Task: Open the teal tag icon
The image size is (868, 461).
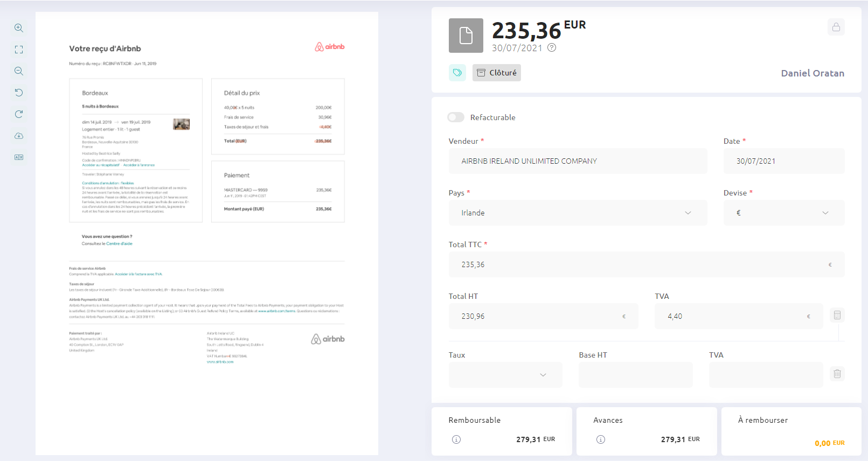Action: pos(457,73)
